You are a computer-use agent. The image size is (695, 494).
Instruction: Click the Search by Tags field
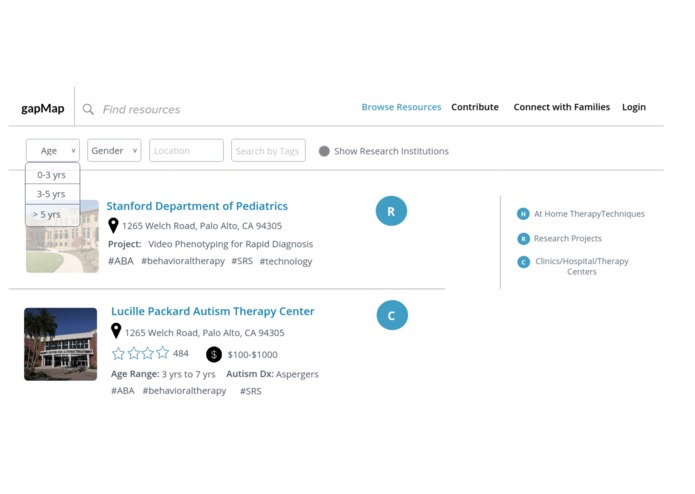pos(268,151)
